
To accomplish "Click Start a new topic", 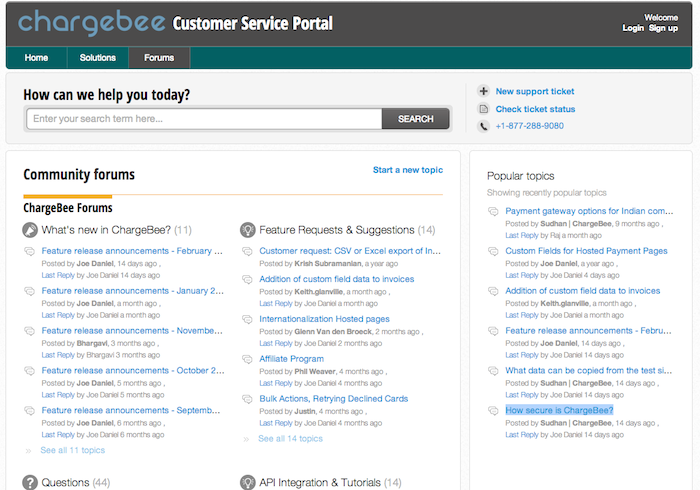I will pos(408,170).
